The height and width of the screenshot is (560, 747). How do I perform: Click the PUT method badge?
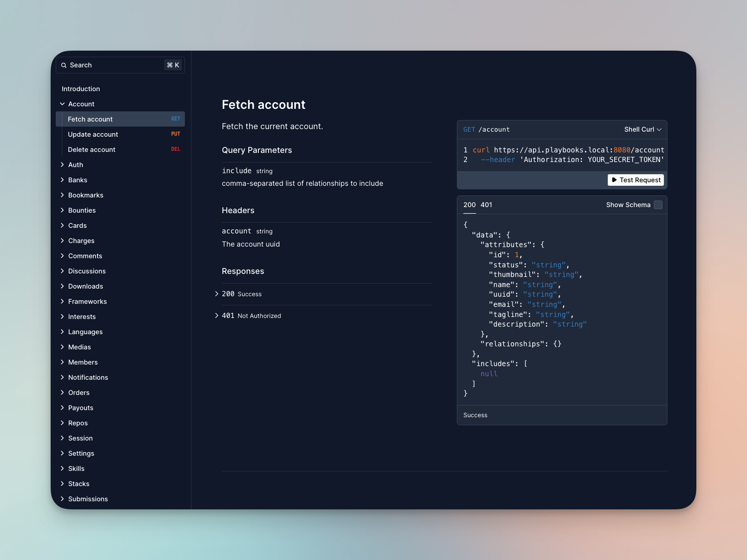tap(176, 134)
